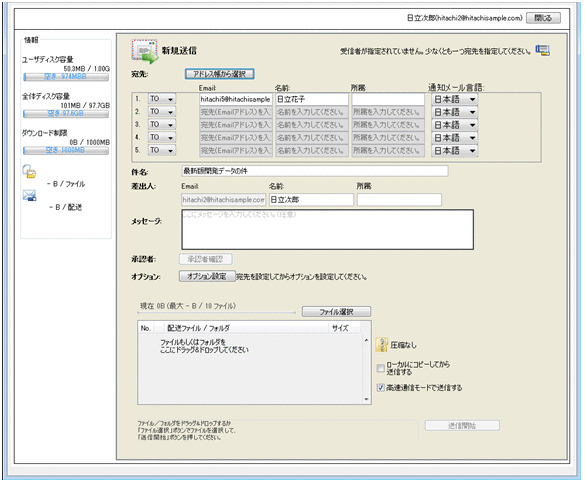Click the "- B / 配送" text

66,207
